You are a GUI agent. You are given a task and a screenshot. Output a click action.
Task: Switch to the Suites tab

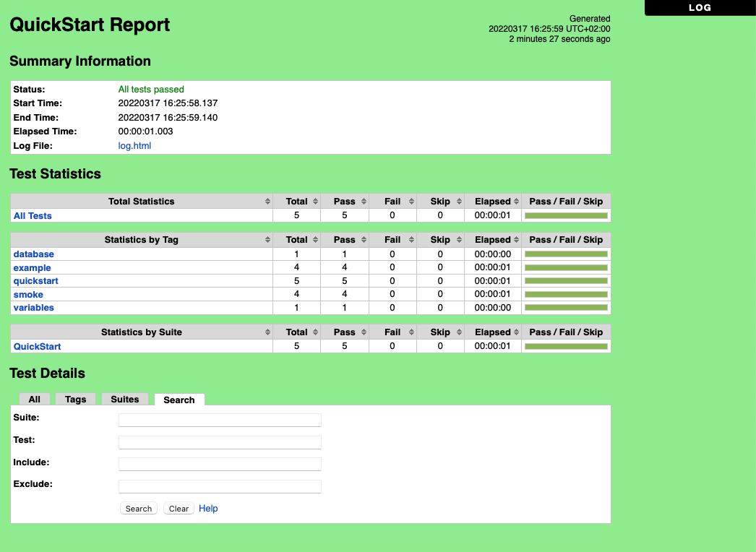click(124, 399)
